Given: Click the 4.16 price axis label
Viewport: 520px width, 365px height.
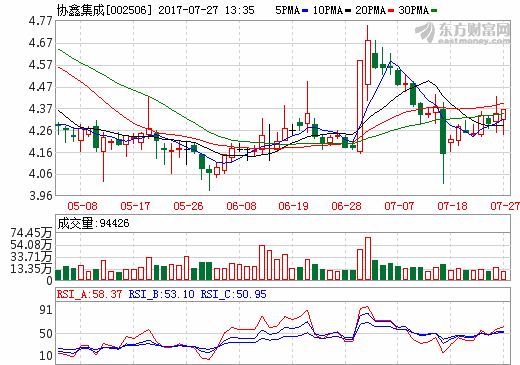Looking at the screenshot, I should click(x=41, y=153).
